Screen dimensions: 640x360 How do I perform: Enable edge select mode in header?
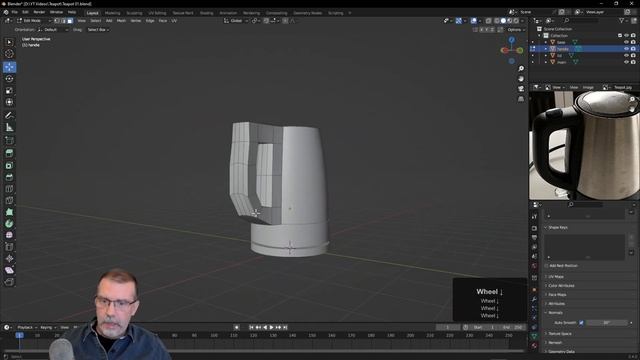click(x=64, y=20)
